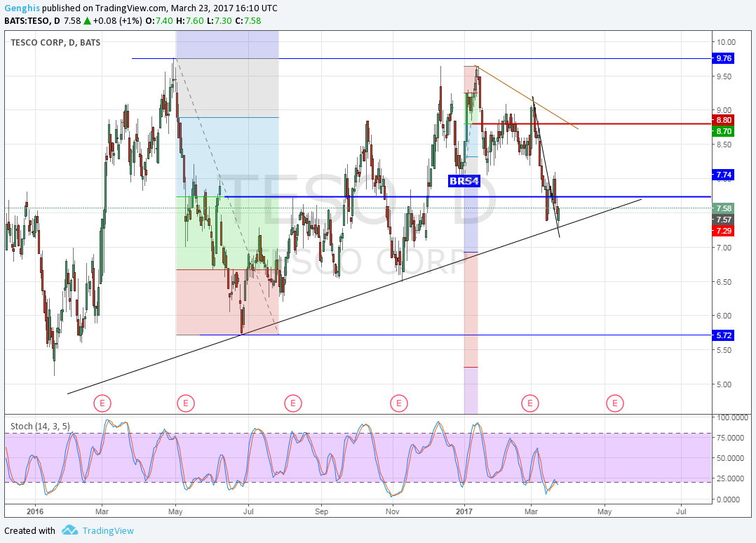The width and height of the screenshot is (756, 543).
Task: Click the 10.00 price axis tick
Action: click(x=726, y=42)
